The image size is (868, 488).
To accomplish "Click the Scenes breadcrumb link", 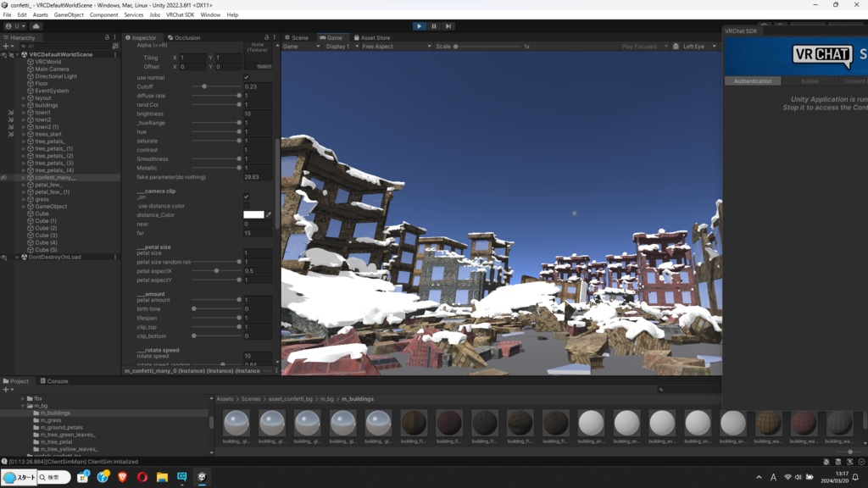I will (x=251, y=399).
